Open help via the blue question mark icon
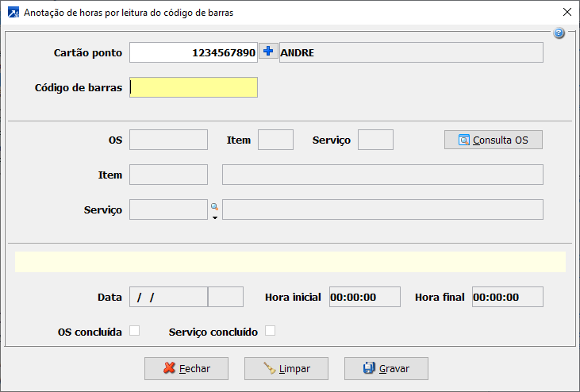This screenshot has height=392, width=580. coord(559,33)
